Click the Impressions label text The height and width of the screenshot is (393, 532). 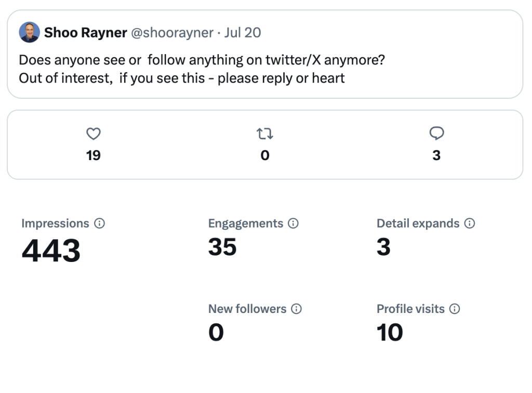click(x=56, y=224)
